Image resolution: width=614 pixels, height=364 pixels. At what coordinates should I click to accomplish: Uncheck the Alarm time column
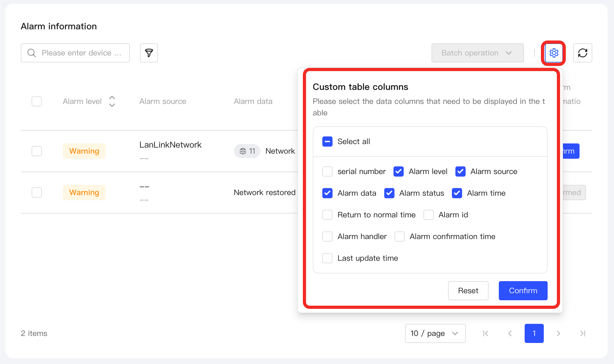tap(457, 193)
